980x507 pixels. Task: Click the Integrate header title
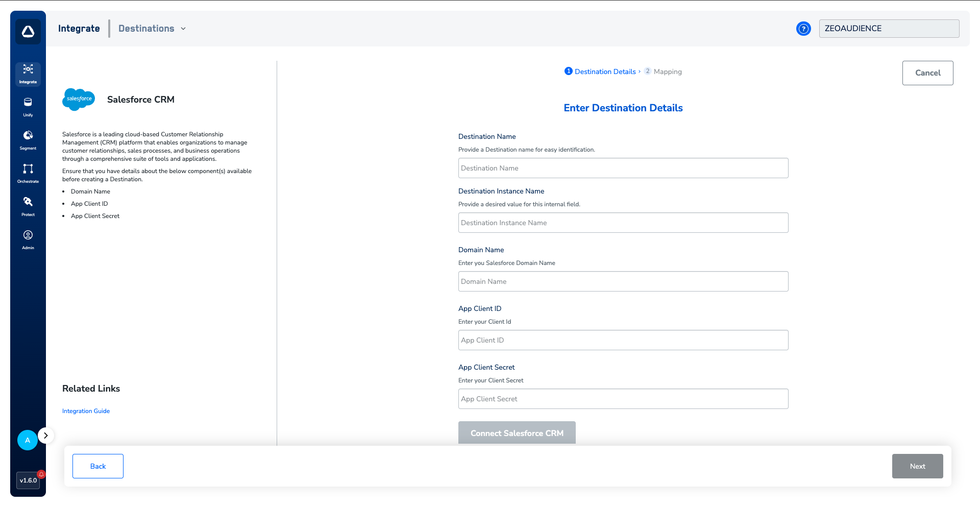coord(79,29)
